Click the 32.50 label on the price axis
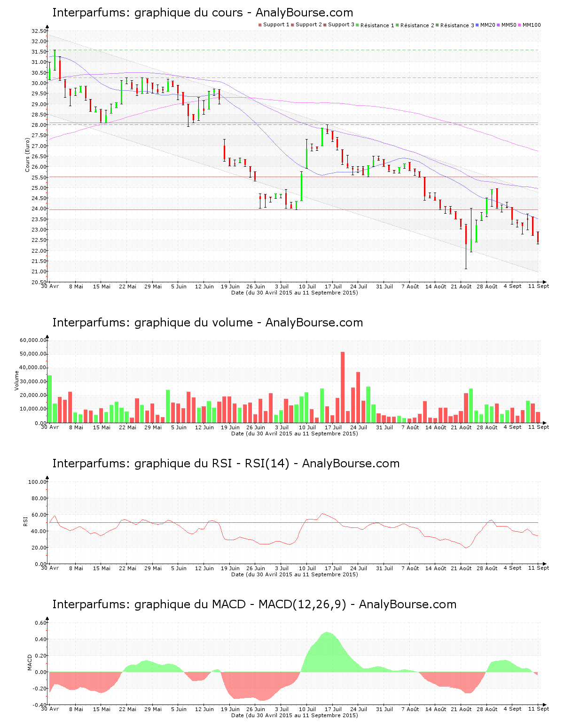Screen dimensions: 564x728 coord(39,31)
